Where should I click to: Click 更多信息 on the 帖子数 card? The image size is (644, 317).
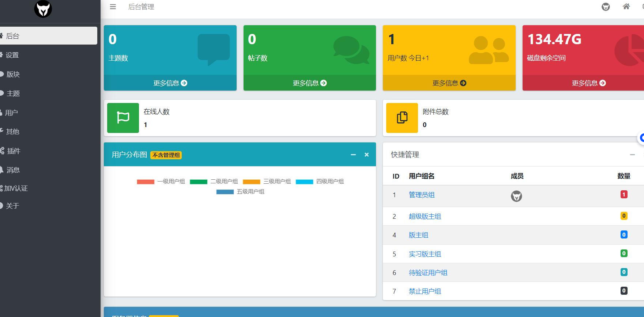310,83
